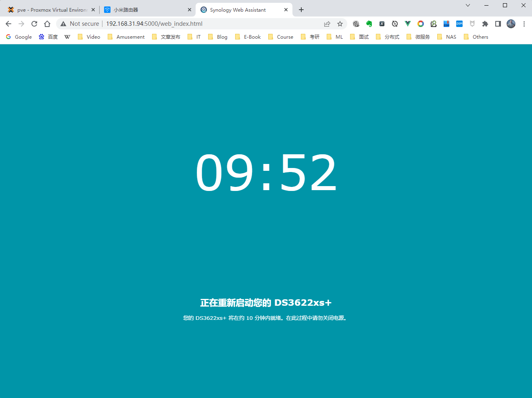
Task: Open the colorful ring extension icon
Action: point(421,24)
